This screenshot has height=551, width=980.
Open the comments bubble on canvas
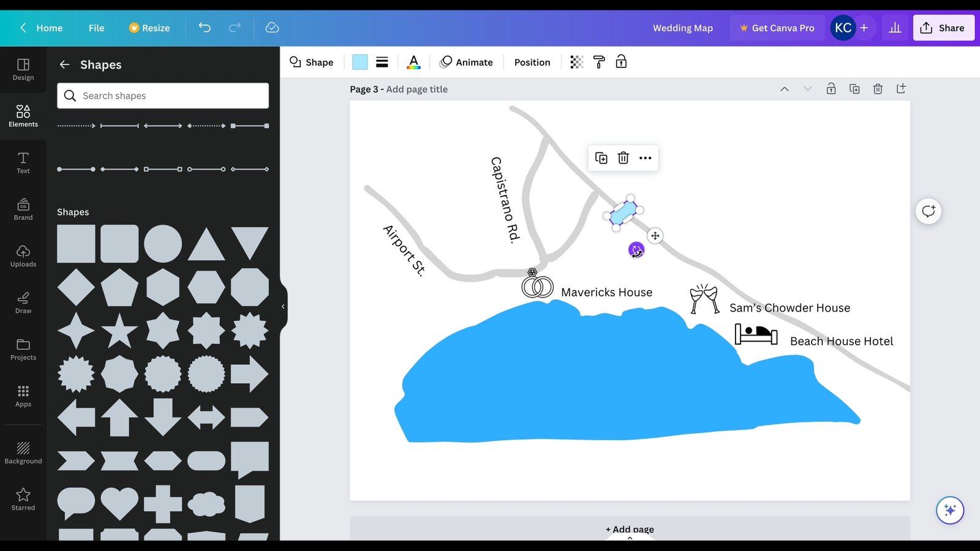[929, 211]
